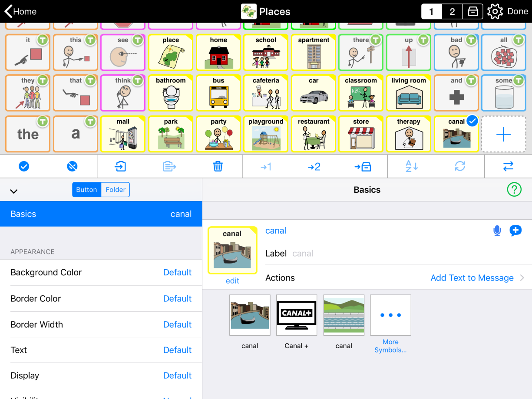Screen dimensions: 532x399
Task: Delete the selected canal button
Action: pos(218,166)
